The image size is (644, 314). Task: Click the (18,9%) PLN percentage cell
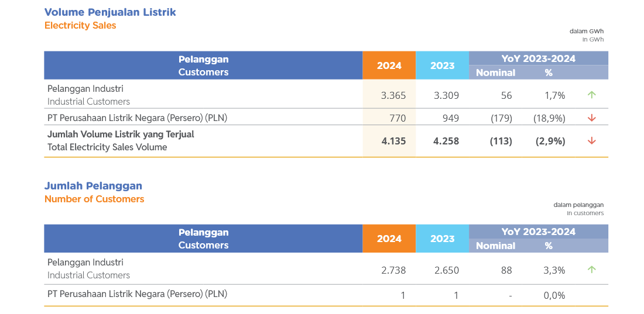(x=549, y=118)
